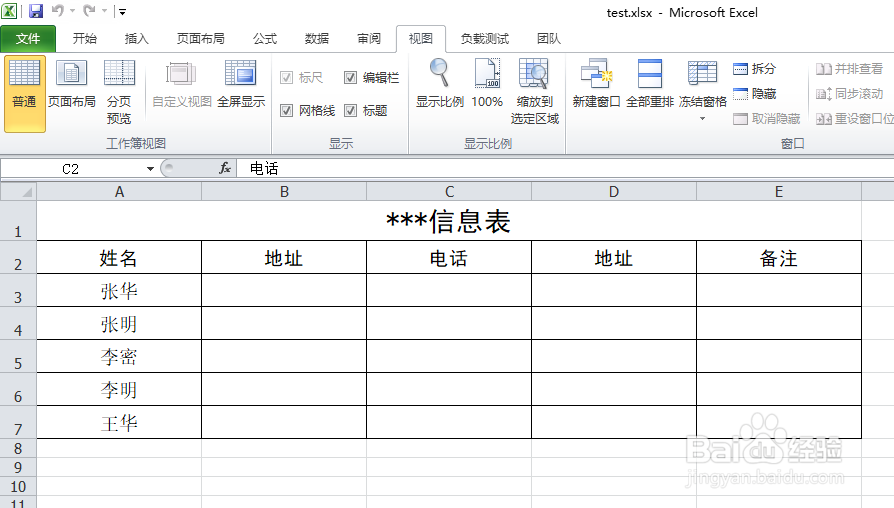Screen dimensions: 894x508
Task: Select row 8 header
Action: 18,449
